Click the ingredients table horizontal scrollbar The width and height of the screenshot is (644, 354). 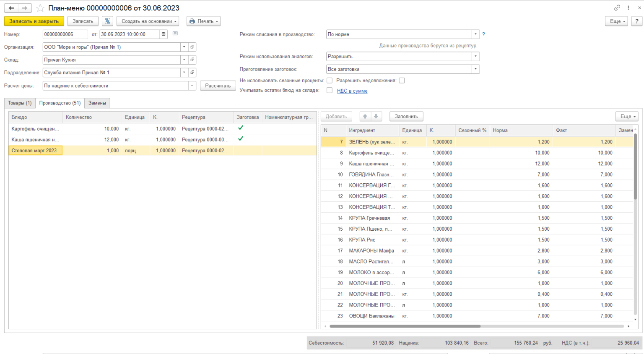click(405, 326)
